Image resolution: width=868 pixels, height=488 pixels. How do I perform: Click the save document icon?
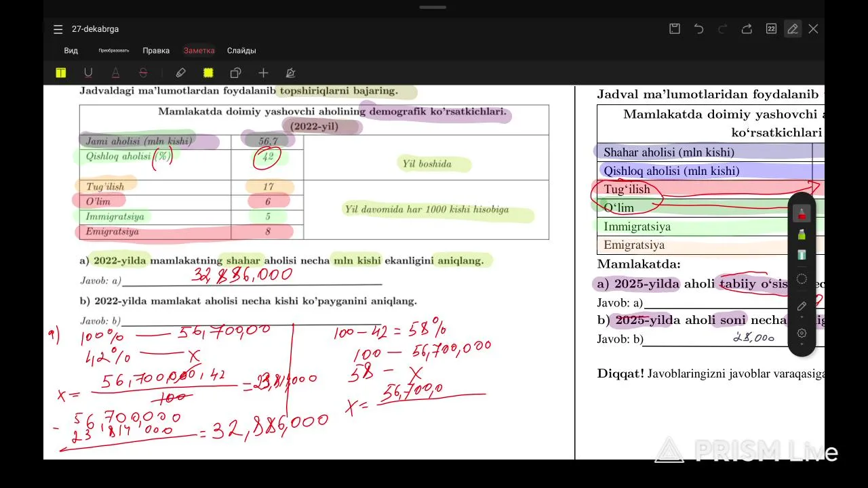pos(675,28)
